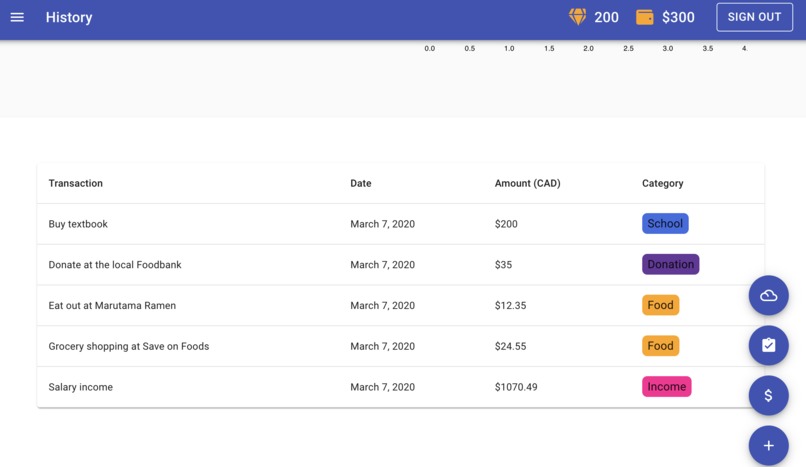This screenshot has width=806, height=467.
Task: Click the $300 balance value
Action: [x=678, y=17]
